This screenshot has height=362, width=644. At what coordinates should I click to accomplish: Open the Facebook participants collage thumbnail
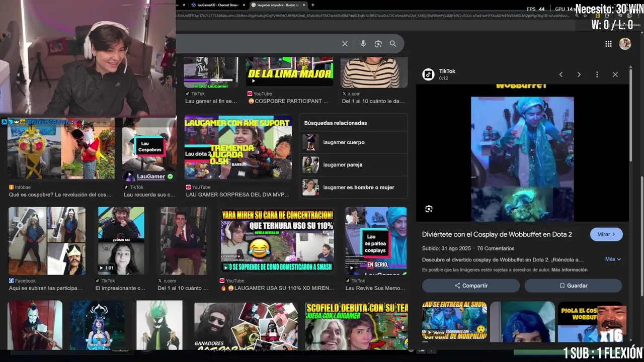47,241
